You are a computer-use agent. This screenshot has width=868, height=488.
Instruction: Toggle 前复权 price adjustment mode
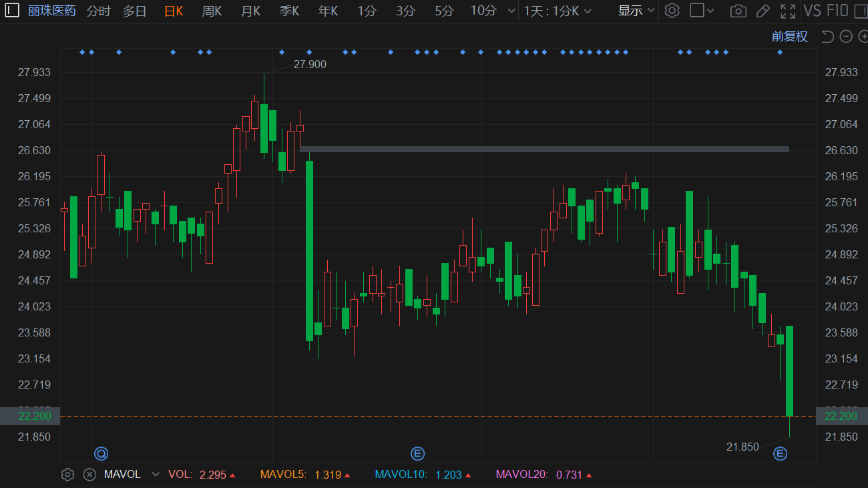click(x=789, y=37)
